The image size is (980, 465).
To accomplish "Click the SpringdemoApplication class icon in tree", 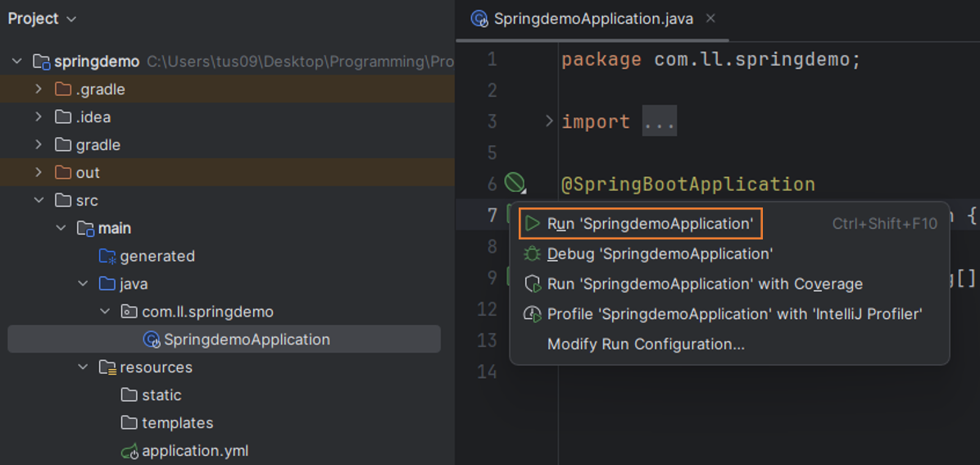I will tap(152, 340).
